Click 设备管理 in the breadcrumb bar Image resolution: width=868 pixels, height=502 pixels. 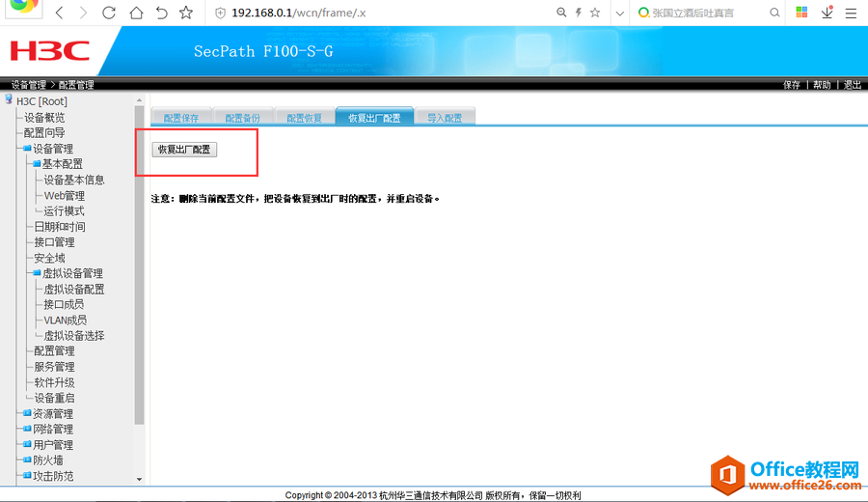click(x=29, y=85)
